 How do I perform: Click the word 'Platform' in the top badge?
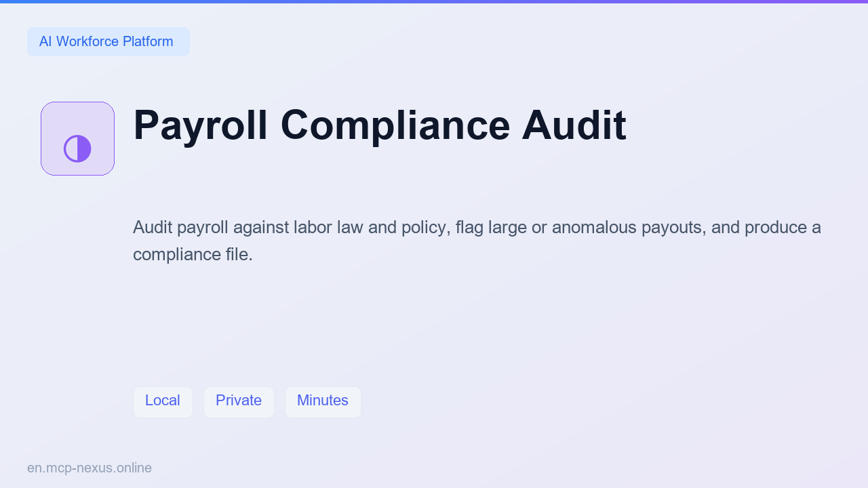coord(148,41)
